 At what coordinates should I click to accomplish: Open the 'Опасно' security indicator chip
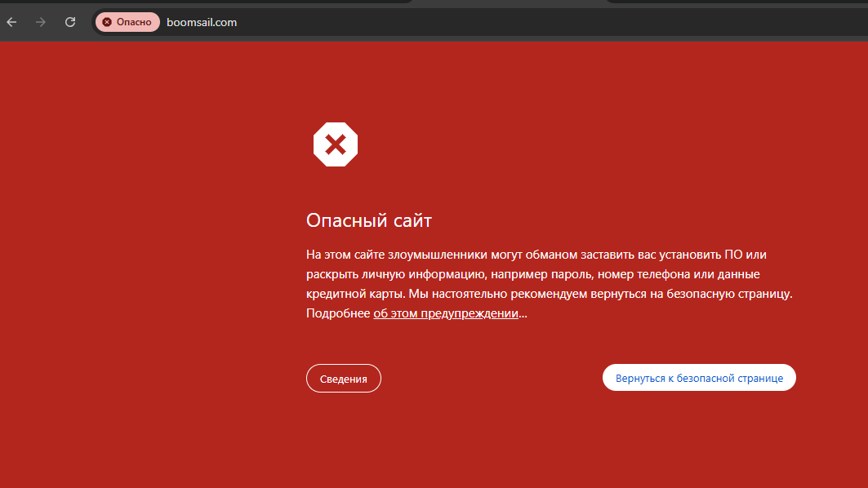pos(127,22)
